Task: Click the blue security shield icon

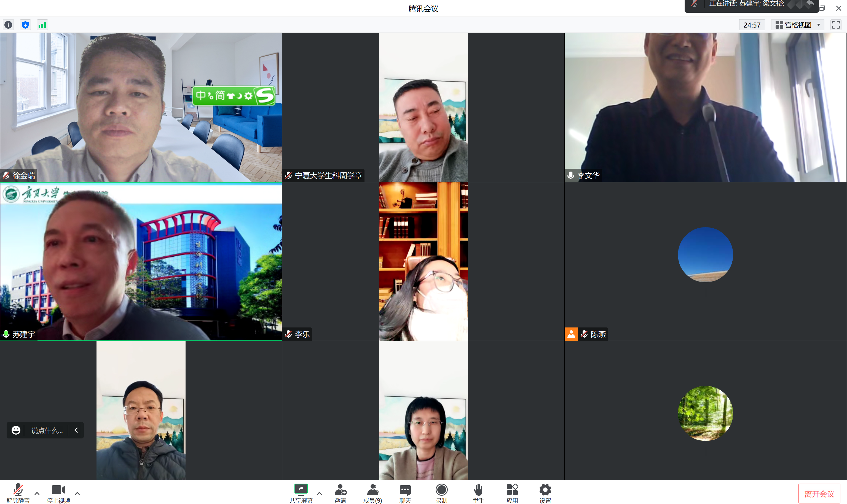Action: (x=25, y=25)
